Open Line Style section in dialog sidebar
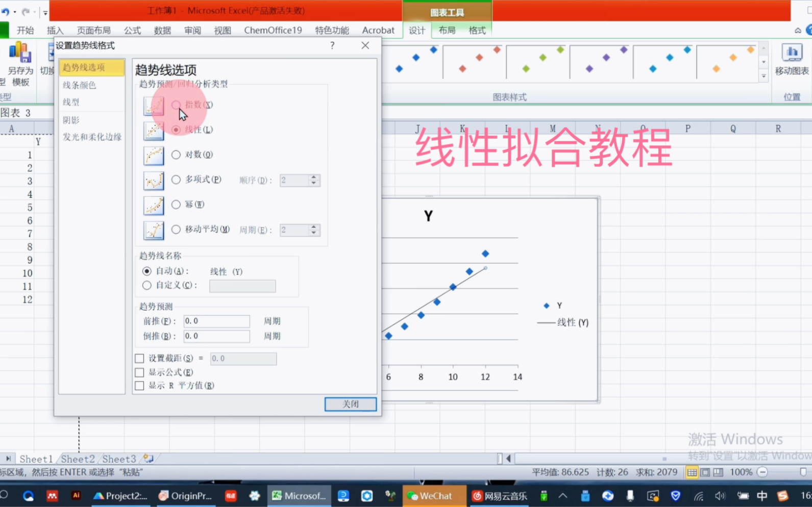The width and height of the screenshot is (812, 507). (92, 103)
